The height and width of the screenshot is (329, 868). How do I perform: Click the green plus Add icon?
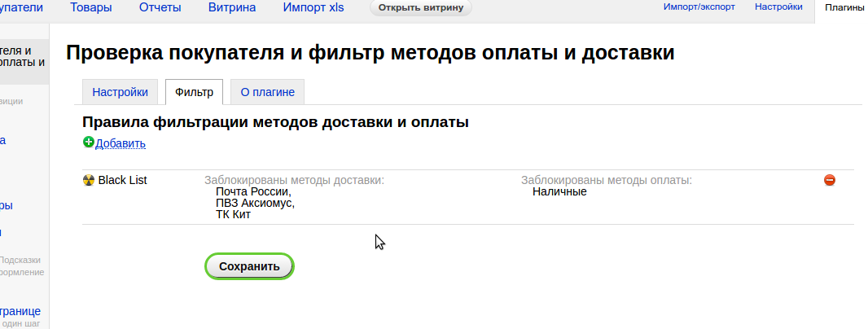point(89,143)
